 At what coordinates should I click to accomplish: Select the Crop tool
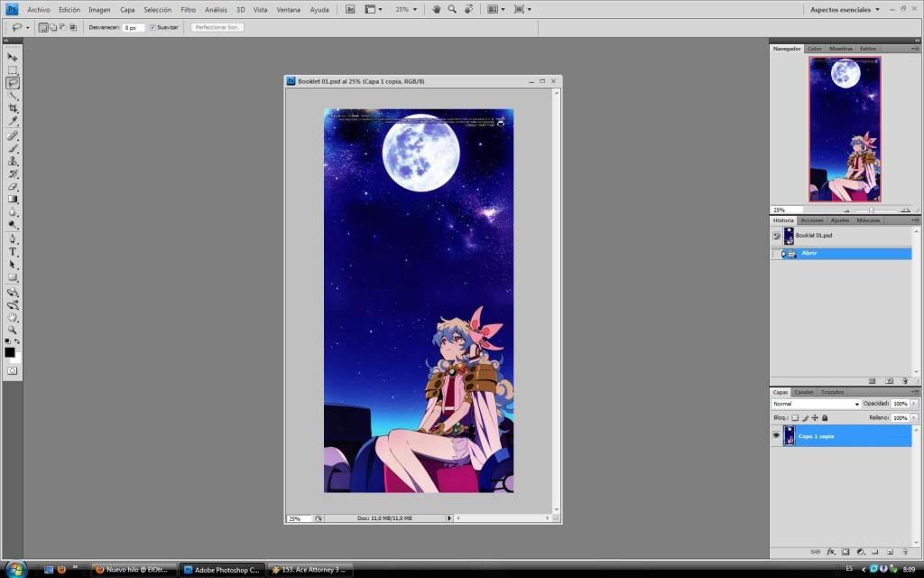[13, 108]
